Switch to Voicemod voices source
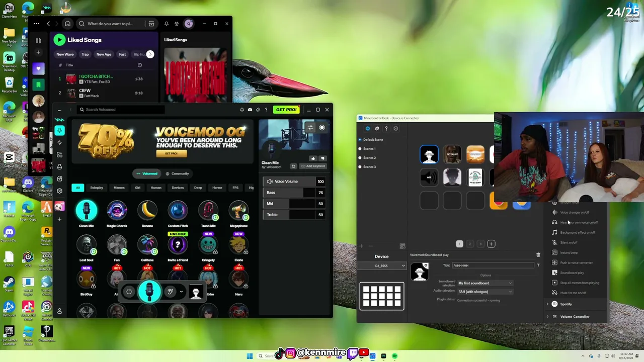This screenshot has width=644, height=362. pos(147,173)
